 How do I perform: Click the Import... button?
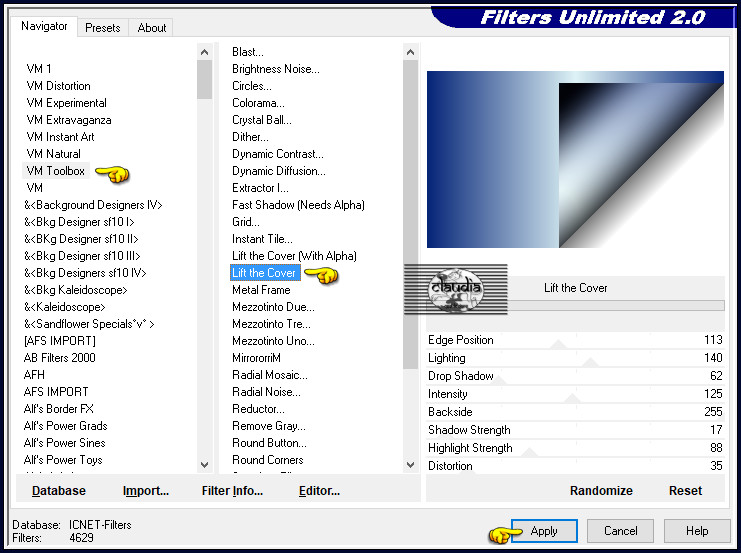coord(146,491)
